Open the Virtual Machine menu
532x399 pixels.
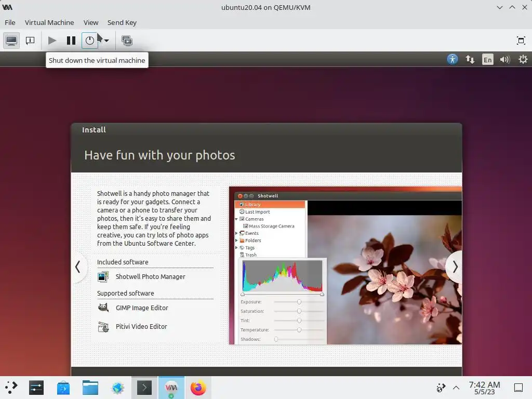coord(49,22)
